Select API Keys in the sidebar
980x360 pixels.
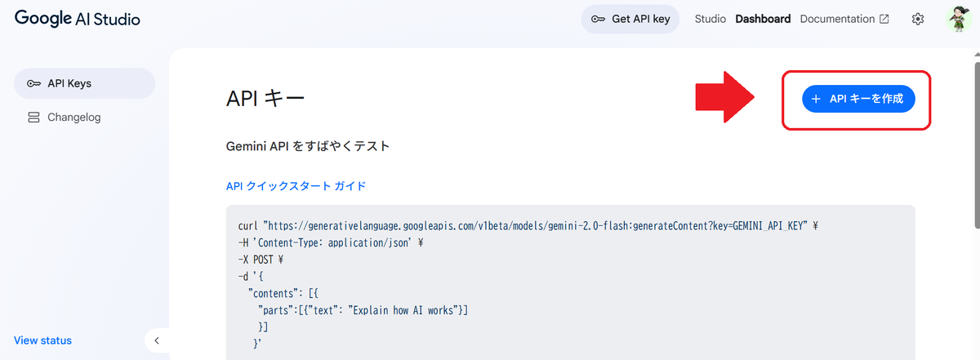(x=84, y=83)
